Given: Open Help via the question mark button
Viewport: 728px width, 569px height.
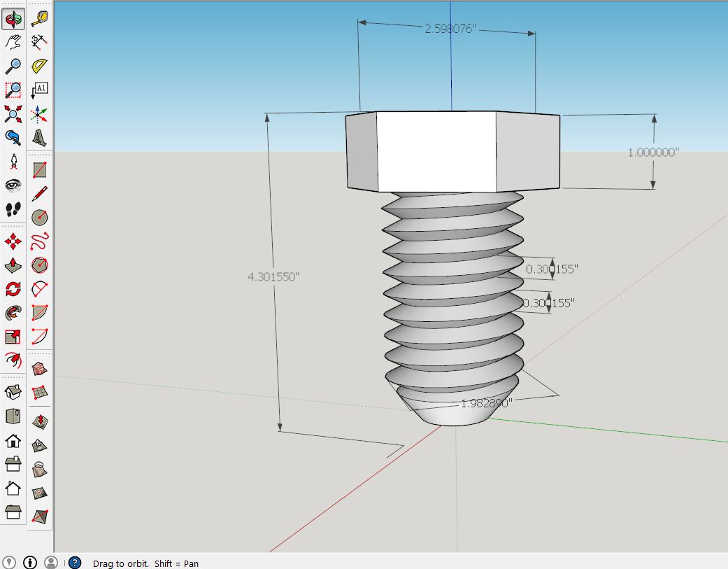Looking at the screenshot, I should point(74,563).
